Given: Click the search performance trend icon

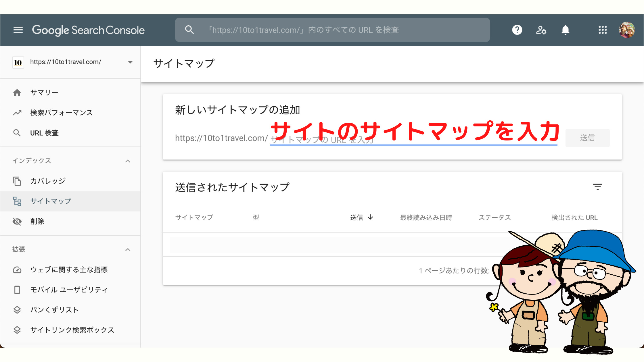Looking at the screenshot, I should (x=17, y=113).
